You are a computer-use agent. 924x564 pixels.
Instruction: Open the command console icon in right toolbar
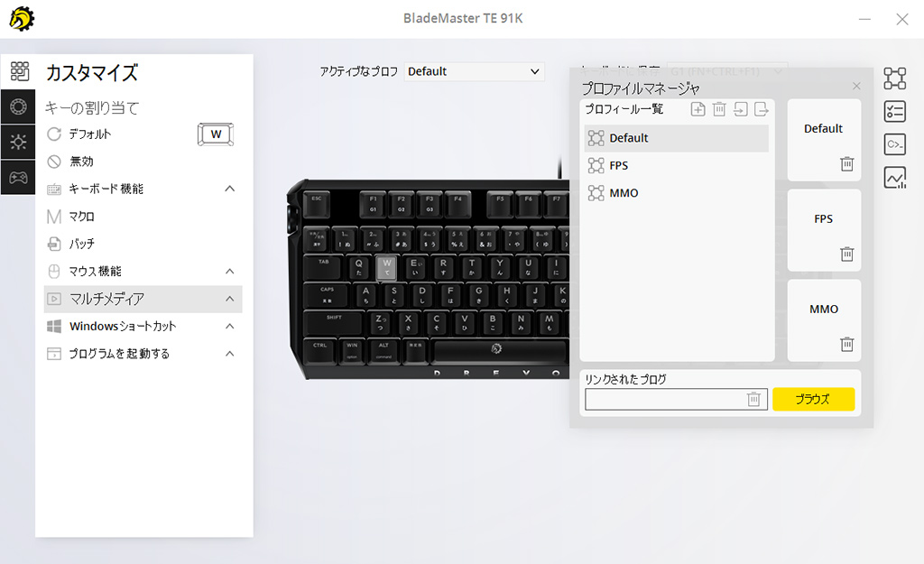[894, 144]
